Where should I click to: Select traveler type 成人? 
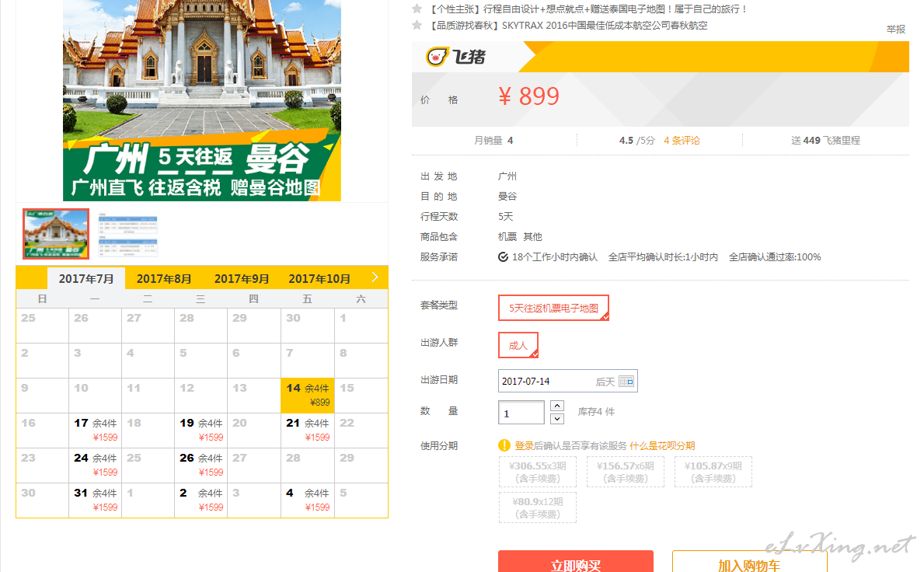click(518, 345)
